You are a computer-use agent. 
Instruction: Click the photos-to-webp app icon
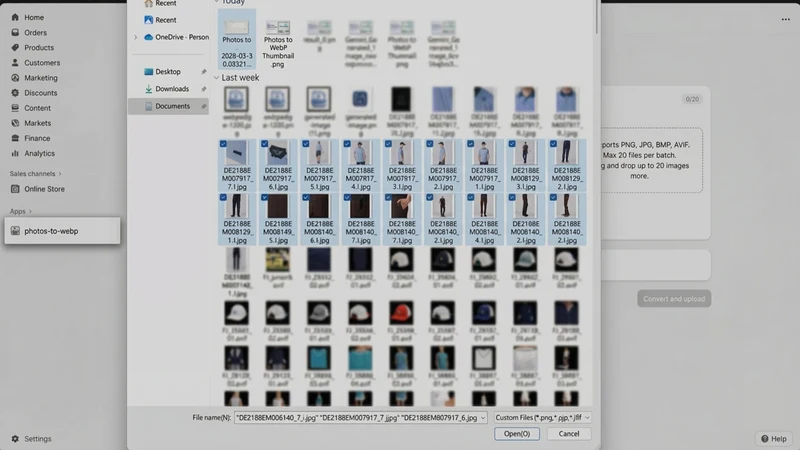point(15,231)
